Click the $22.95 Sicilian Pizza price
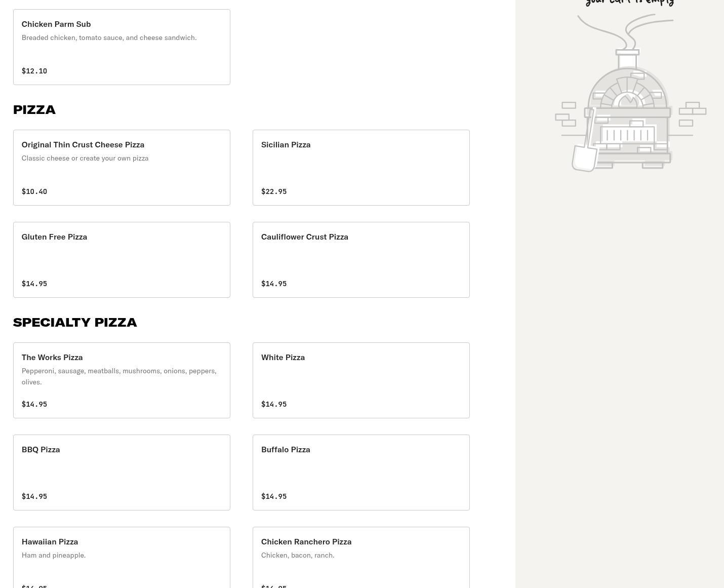The width and height of the screenshot is (724, 588). click(274, 191)
